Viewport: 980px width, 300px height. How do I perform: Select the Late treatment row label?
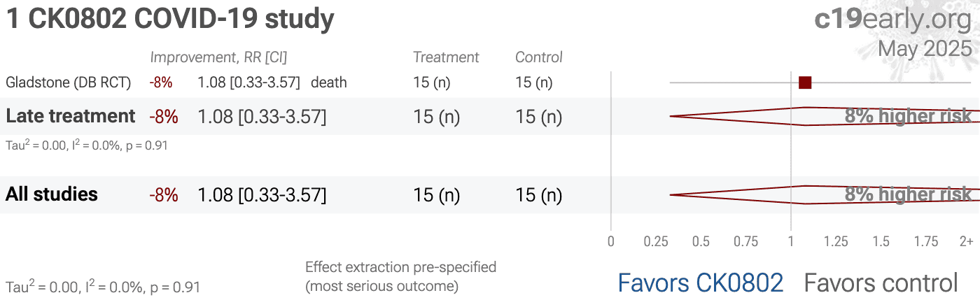click(70, 116)
